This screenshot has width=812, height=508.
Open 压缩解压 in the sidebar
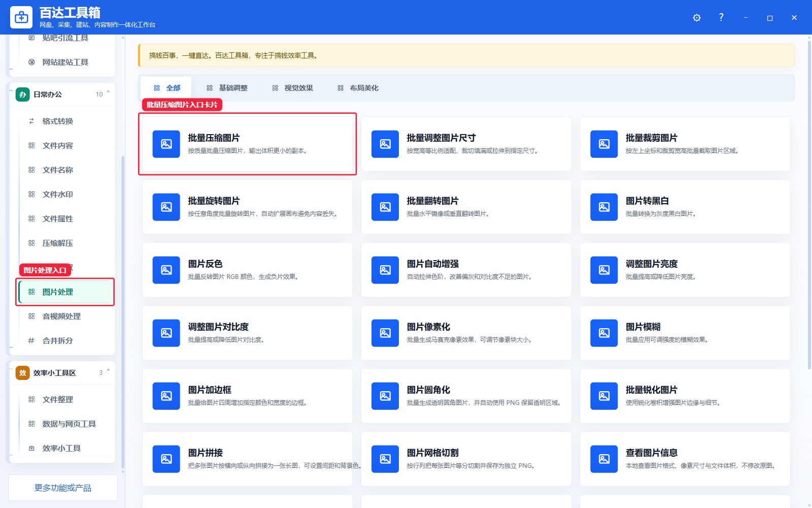pyautogui.click(x=66, y=243)
